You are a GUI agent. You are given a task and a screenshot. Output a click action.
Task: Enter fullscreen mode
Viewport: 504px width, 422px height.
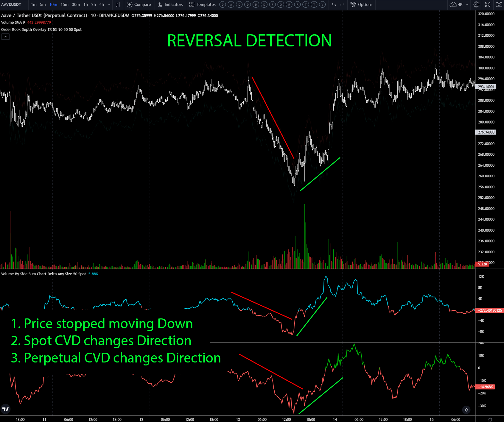point(488,4)
